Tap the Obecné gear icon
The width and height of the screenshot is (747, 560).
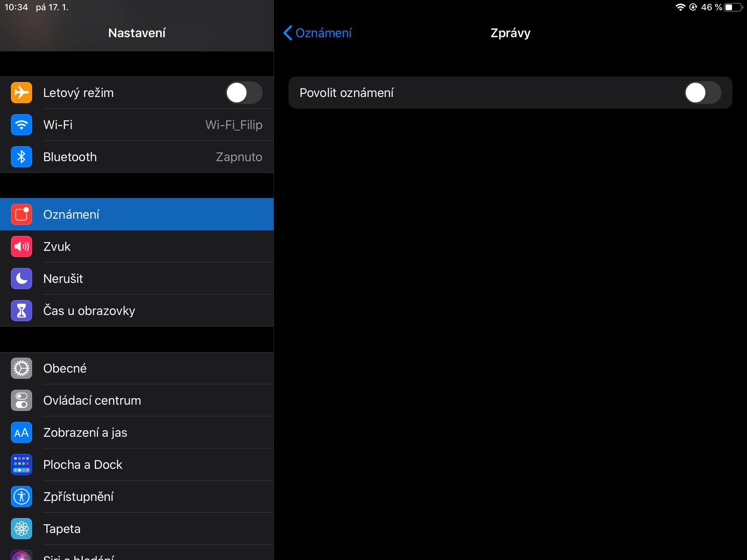tap(22, 368)
